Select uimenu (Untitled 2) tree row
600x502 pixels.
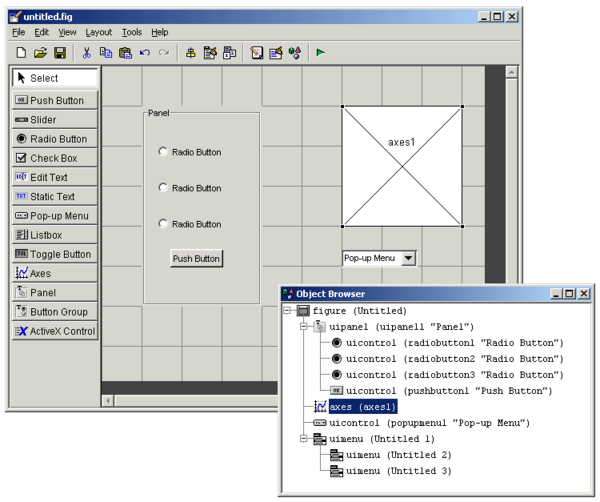click(399, 455)
